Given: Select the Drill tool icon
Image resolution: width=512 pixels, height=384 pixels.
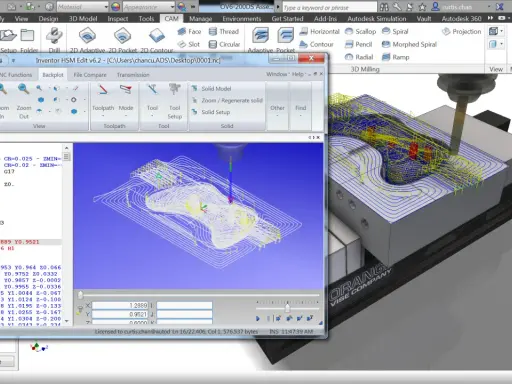Looking at the screenshot, I should tap(54, 36).
